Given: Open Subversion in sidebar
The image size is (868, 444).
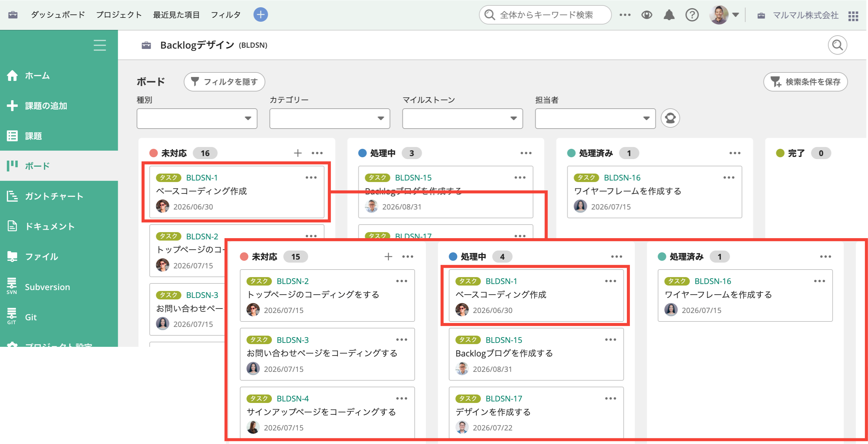Looking at the screenshot, I should pyautogui.click(x=59, y=287).
